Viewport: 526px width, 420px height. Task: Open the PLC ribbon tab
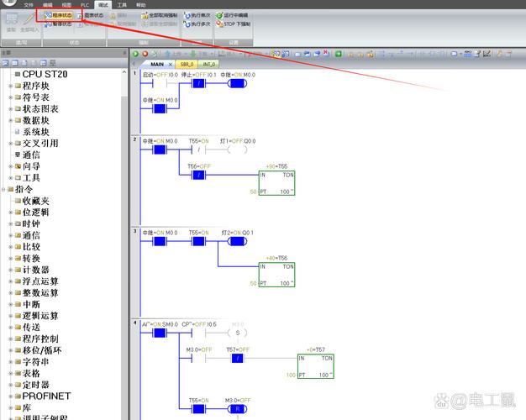[x=84, y=4]
